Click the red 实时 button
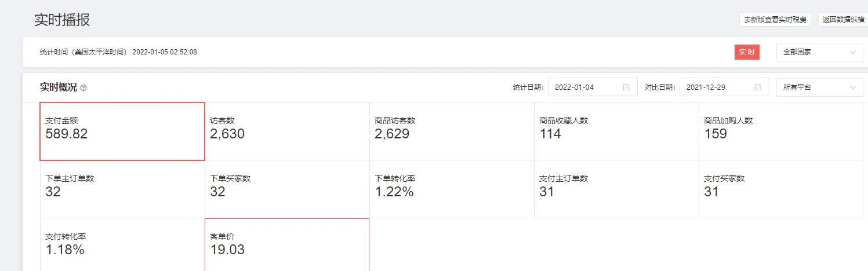The width and height of the screenshot is (868, 271). pyautogui.click(x=747, y=52)
